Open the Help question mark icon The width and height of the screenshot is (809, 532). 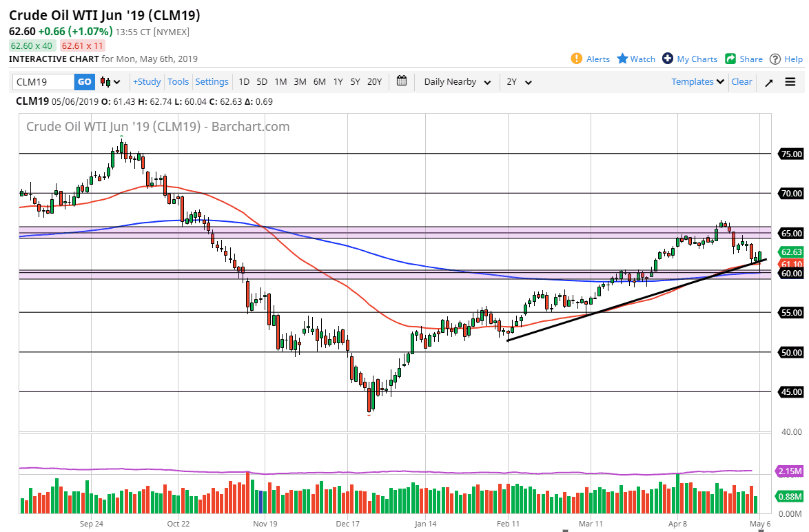pyautogui.click(x=775, y=59)
